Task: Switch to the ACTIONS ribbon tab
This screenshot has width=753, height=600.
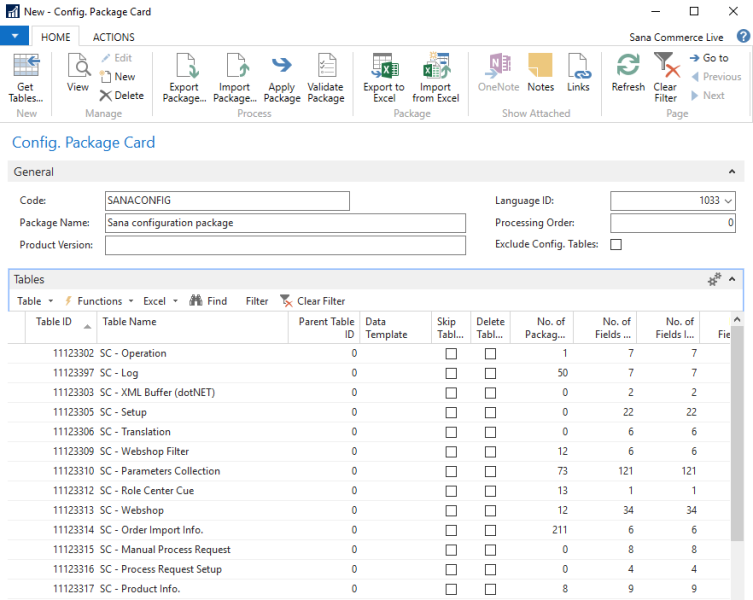Action: pos(113,37)
